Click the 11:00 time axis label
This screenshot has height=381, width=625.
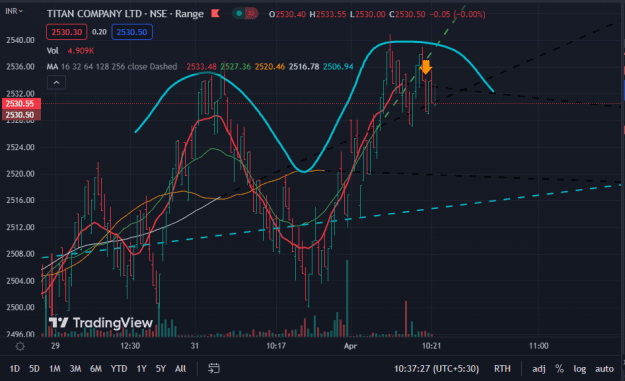(x=539, y=346)
